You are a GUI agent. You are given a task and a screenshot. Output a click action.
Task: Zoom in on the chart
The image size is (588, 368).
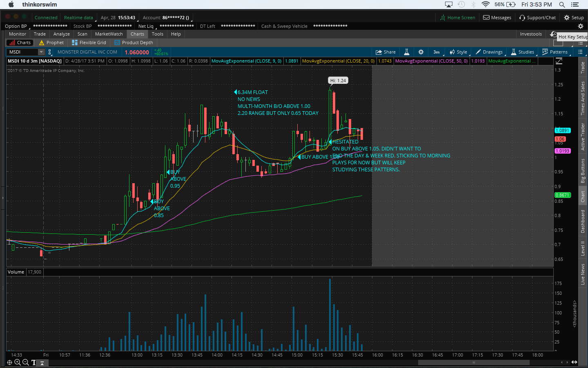(18, 362)
